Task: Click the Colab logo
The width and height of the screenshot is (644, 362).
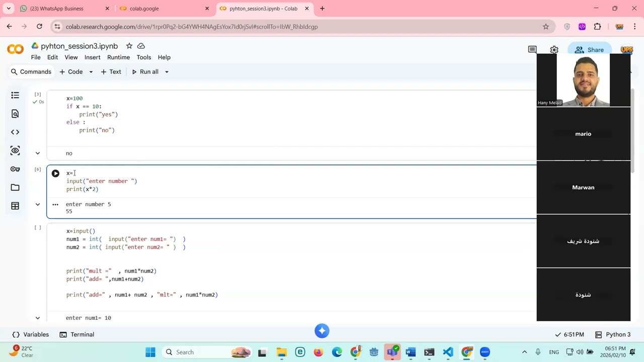Action: (x=15, y=49)
